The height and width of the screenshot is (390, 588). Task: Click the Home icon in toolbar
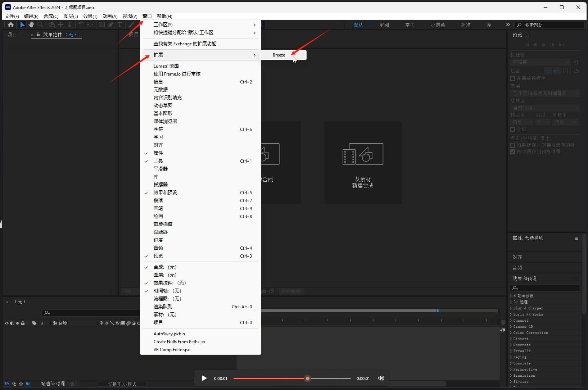point(11,25)
